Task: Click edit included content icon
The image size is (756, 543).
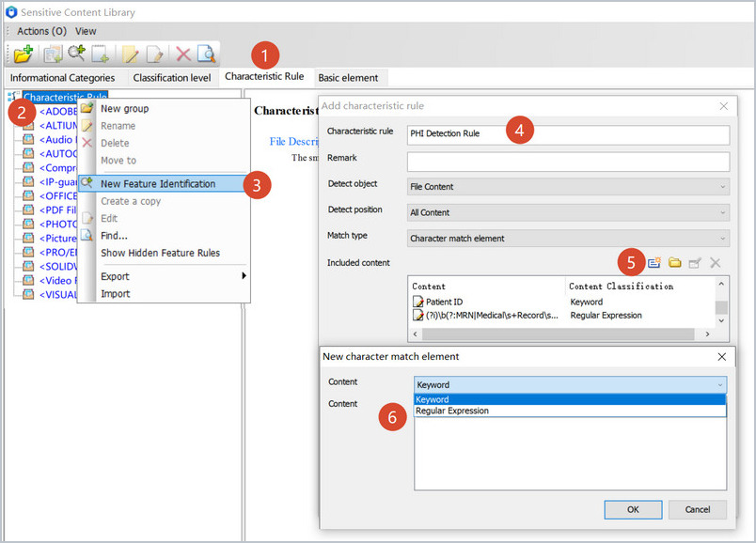Action: tap(695, 263)
